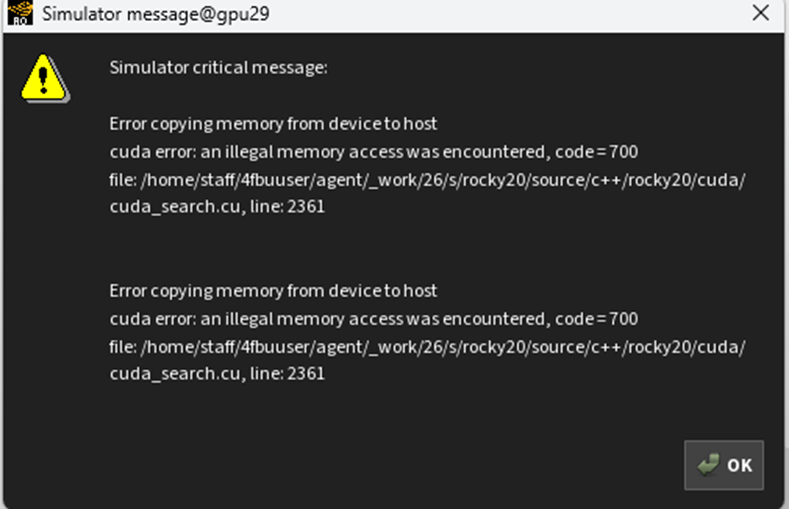Close the Simulator message dialog with X

tap(761, 13)
